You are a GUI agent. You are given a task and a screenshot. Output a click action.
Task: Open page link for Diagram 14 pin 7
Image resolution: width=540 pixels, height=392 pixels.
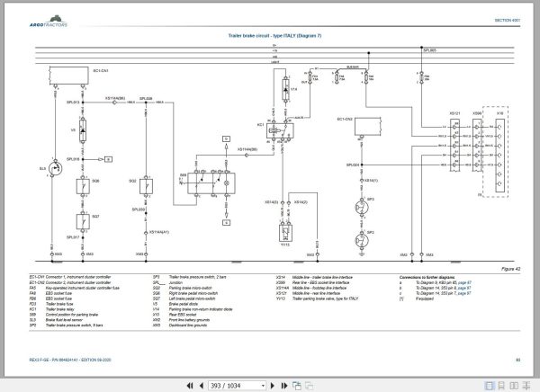click(463, 293)
